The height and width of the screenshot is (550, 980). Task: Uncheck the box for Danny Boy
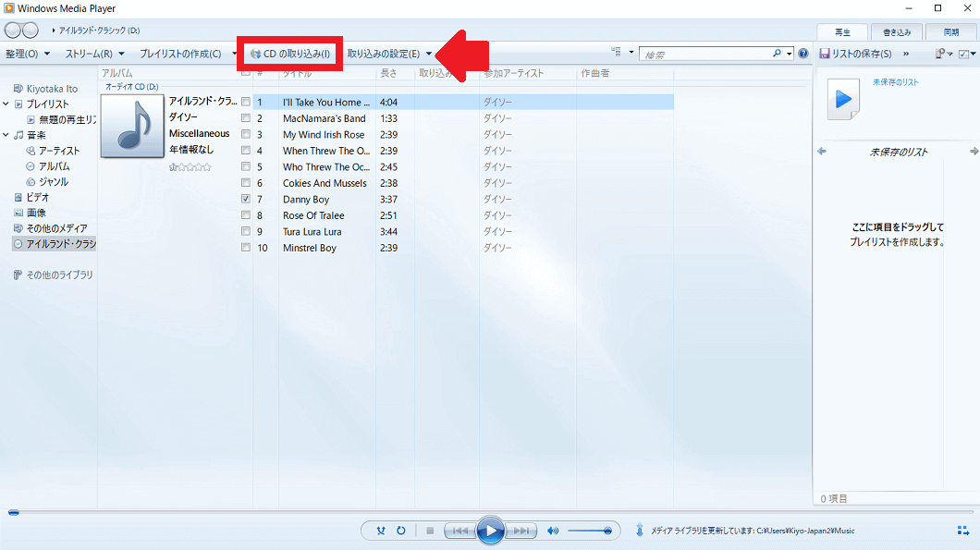pos(246,199)
